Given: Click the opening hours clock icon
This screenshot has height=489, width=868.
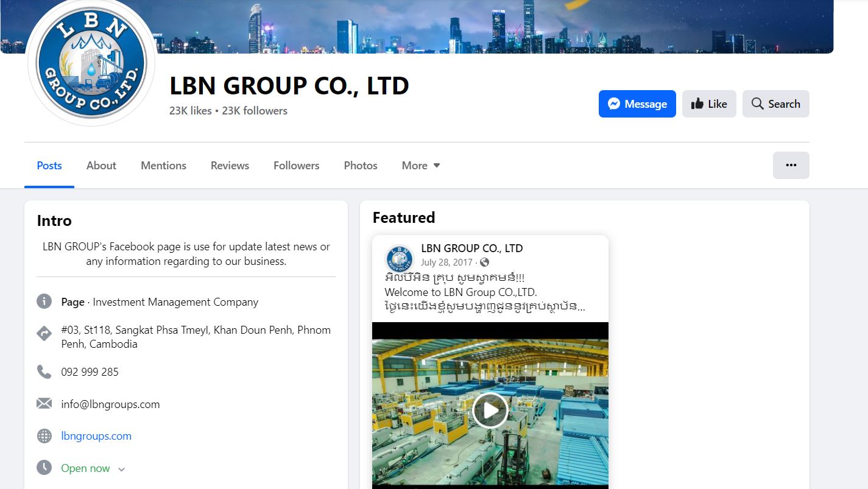Looking at the screenshot, I should 44,468.
